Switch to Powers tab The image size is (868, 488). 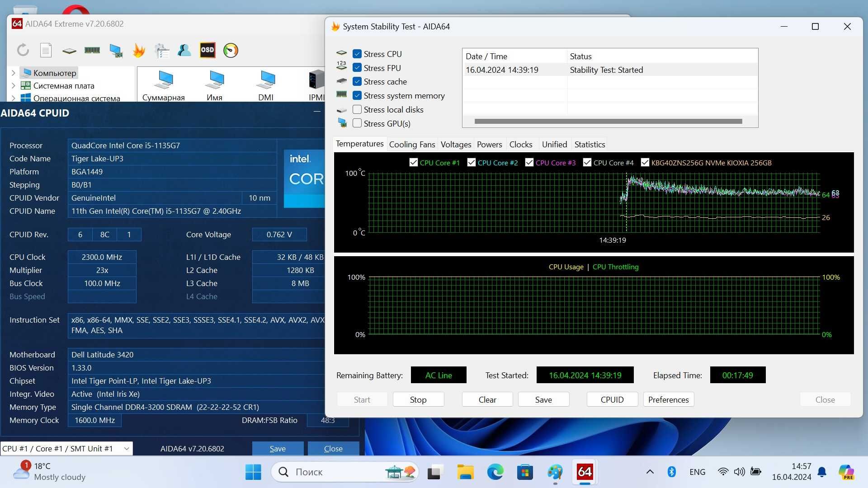click(489, 145)
